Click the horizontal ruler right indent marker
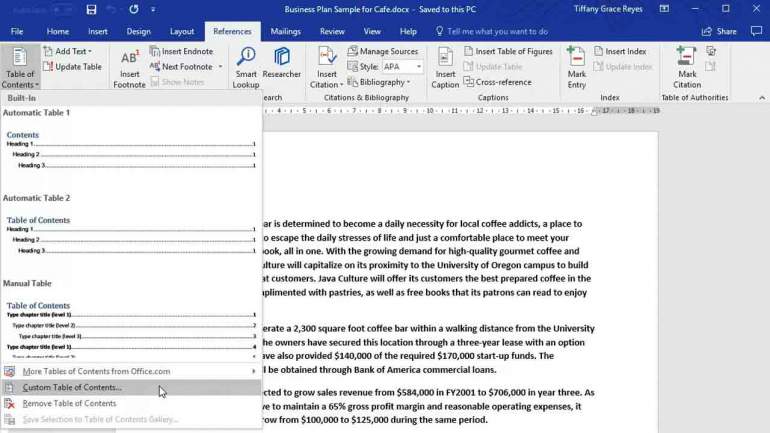Image resolution: width=770 pixels, height=433 pixels. pos(595,112)
